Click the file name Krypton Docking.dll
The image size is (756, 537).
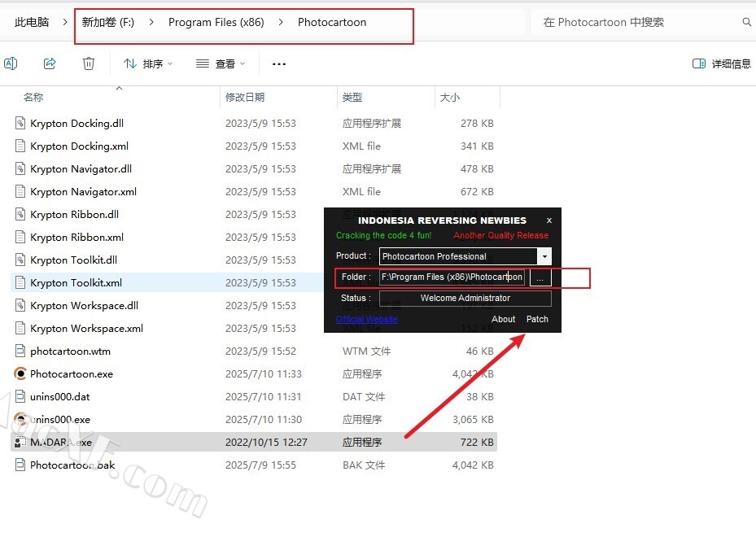pyautogui.click(x=76, y=124)
